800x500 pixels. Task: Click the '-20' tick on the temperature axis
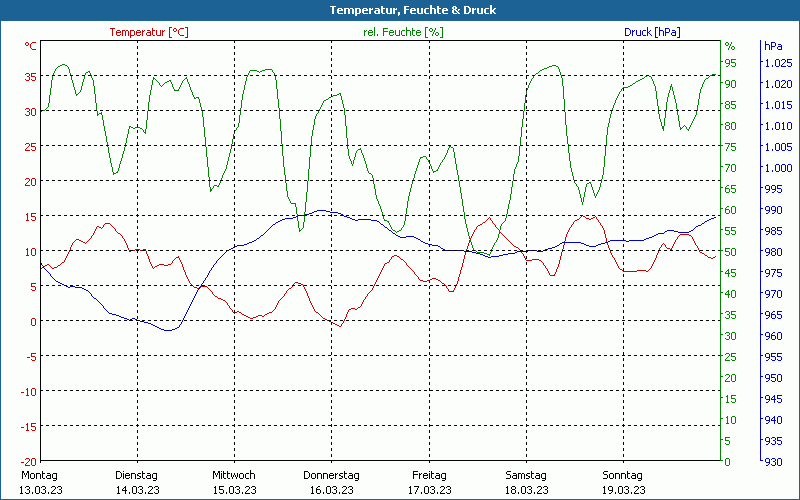tap(29, 461)
